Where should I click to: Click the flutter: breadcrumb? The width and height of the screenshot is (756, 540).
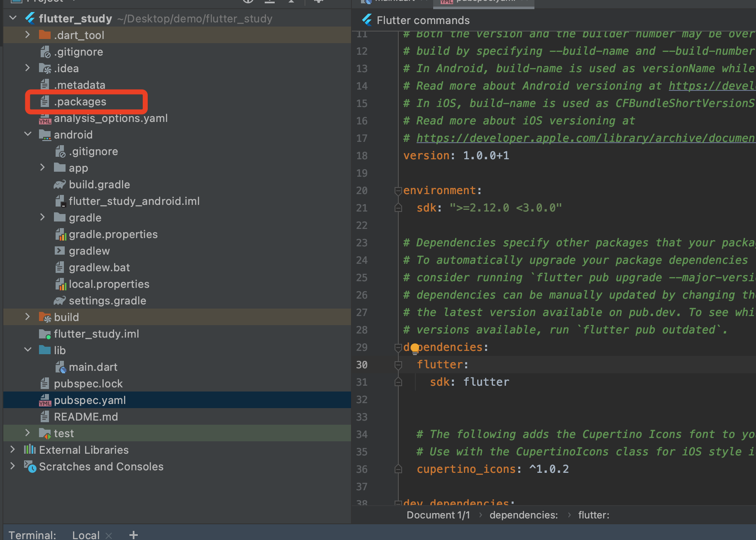click(594, 515)
